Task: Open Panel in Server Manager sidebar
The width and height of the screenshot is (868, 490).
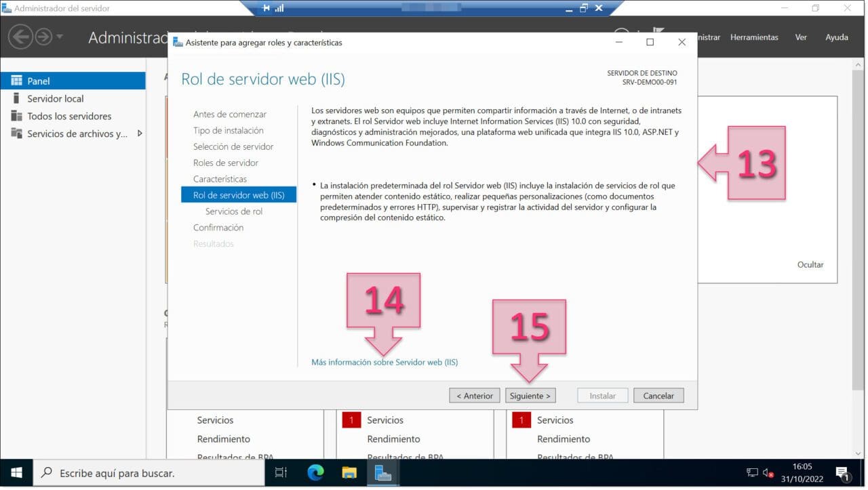Action: [x=73, y=81]
